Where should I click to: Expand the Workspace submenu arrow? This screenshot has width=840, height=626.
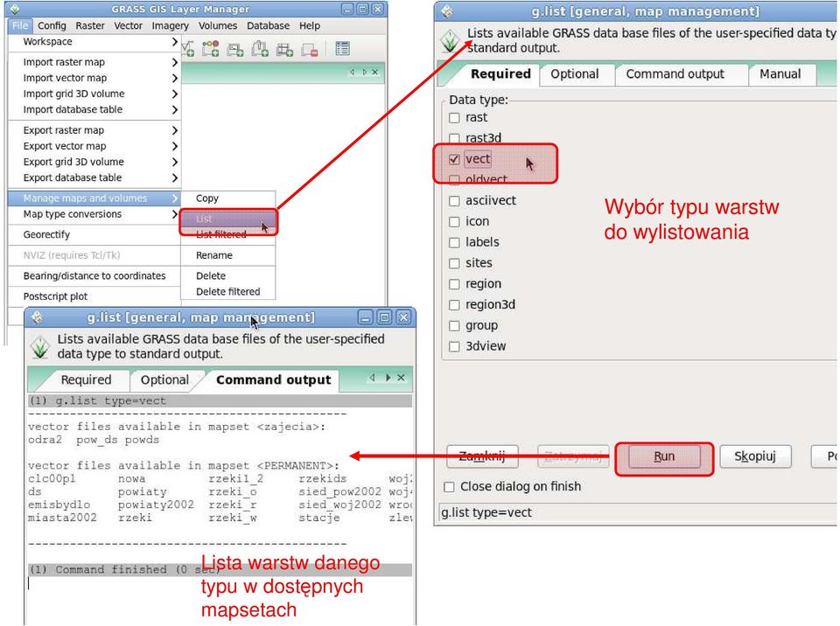175,42
